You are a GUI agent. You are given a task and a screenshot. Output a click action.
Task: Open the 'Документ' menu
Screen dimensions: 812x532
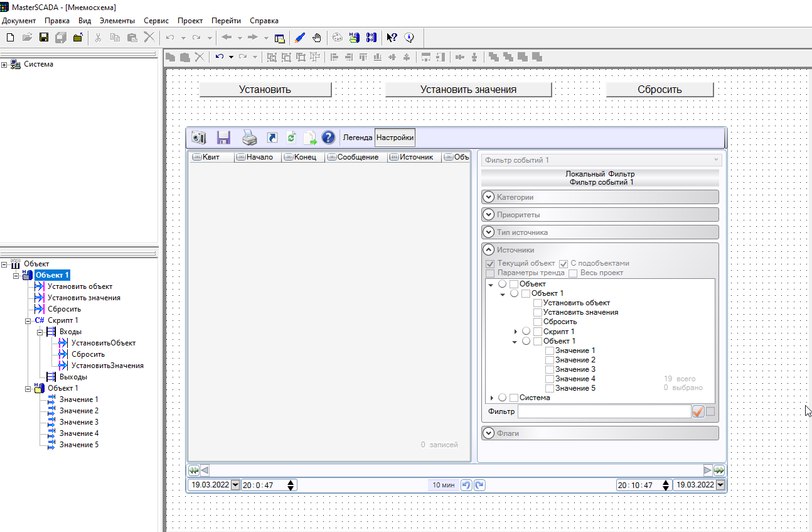[19, 21]
